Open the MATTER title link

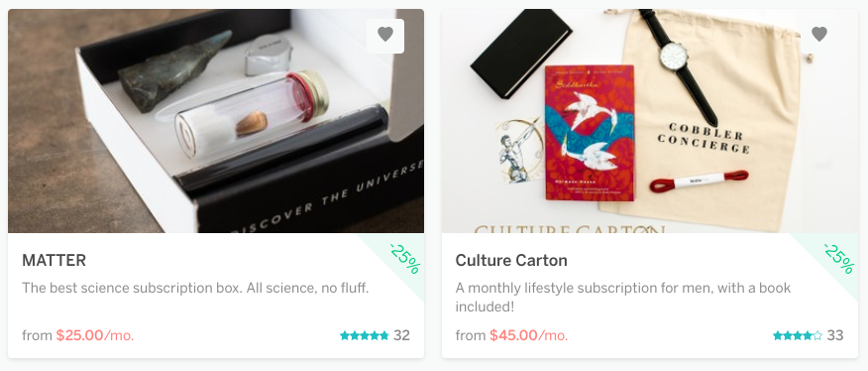(x=54, y=260)
